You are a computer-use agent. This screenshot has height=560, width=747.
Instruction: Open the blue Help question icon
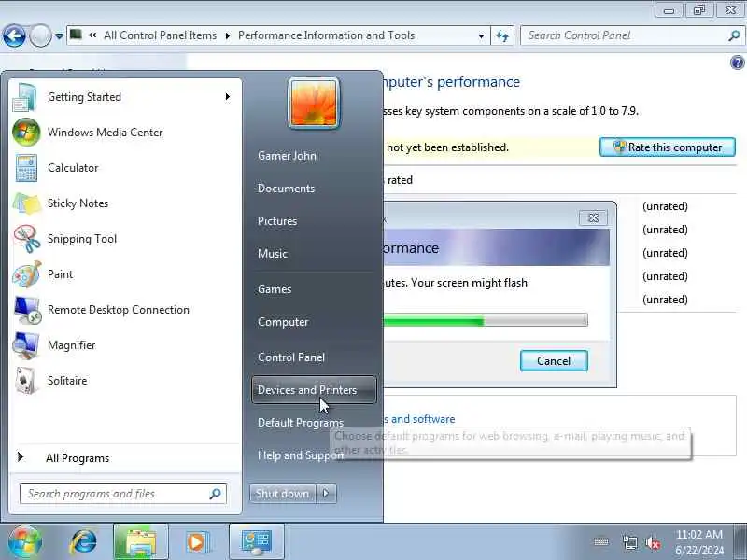point(737,63)
